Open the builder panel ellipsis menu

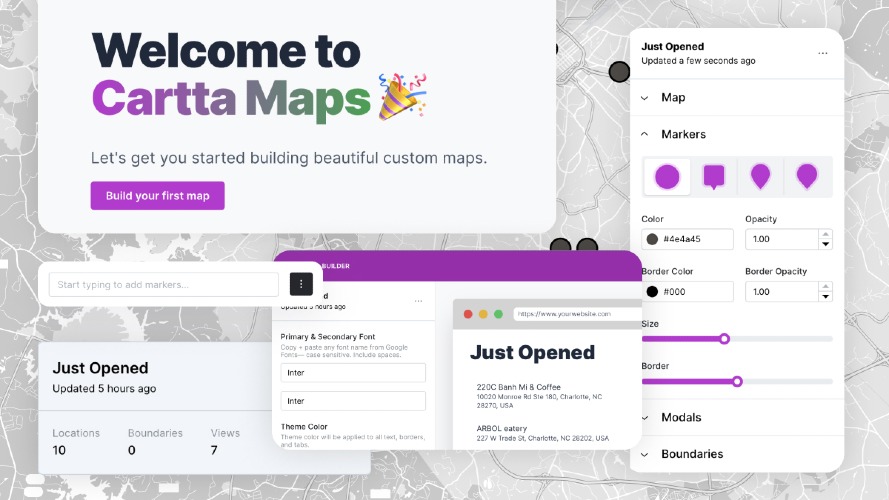pos(418,301)
